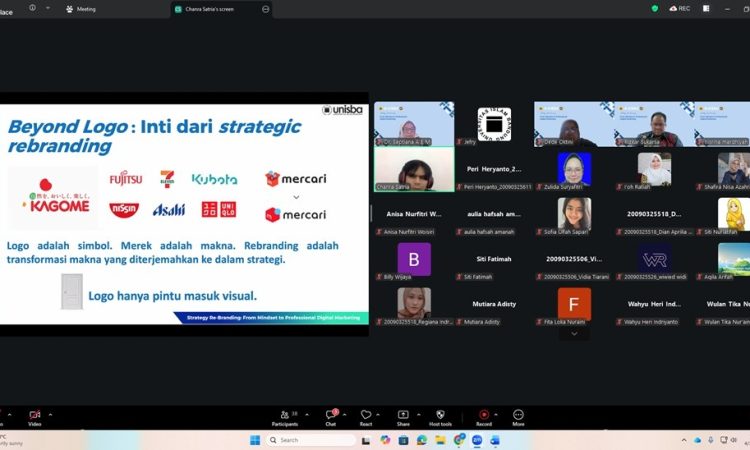Image resolution: width=750 pixels, height=450 pixels.
Task: Open Windows Start menu
Action: (x=254, y=440)
